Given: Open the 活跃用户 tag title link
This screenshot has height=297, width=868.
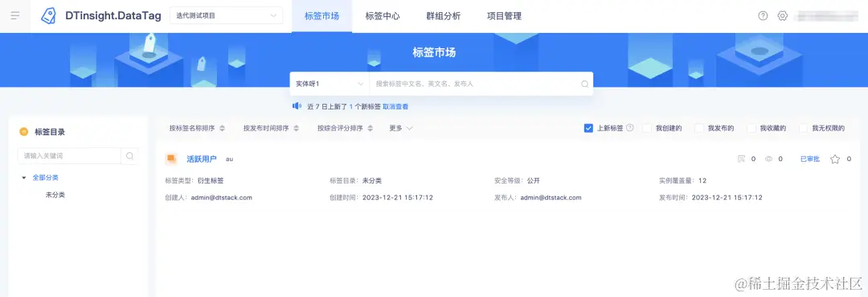Looking at the screenshot, I should pyautogui.click(x=202, y=159).
